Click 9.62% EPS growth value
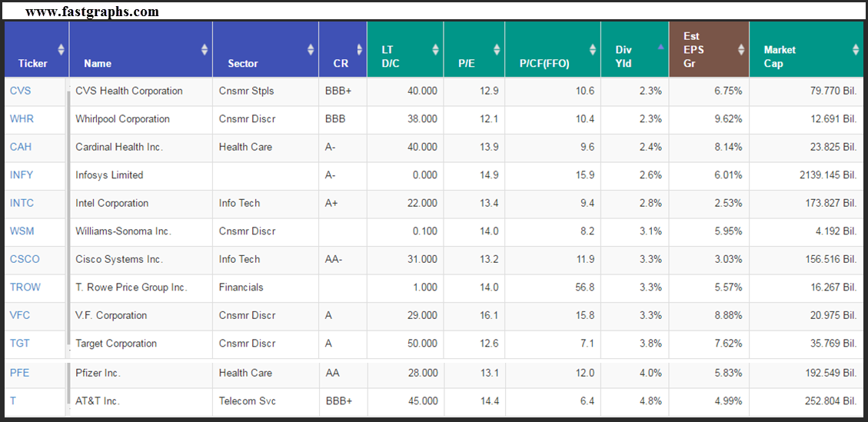The height and width of the screenshot is (422, 868). 729,118
